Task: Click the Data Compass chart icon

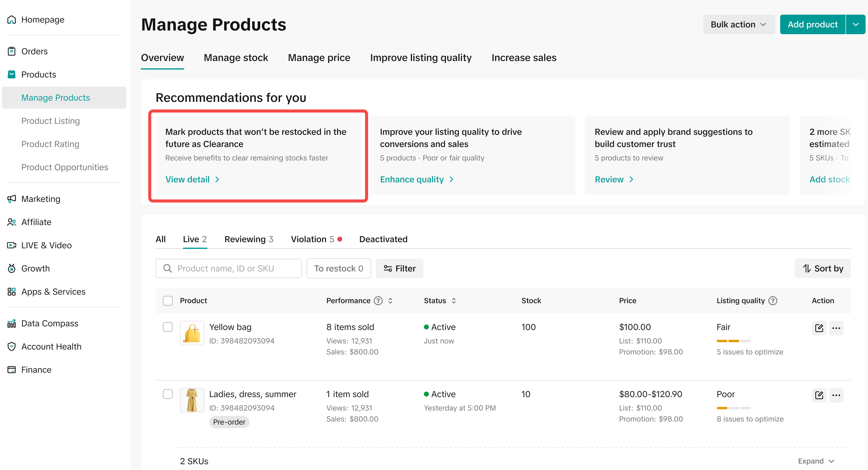Action: 12,323
